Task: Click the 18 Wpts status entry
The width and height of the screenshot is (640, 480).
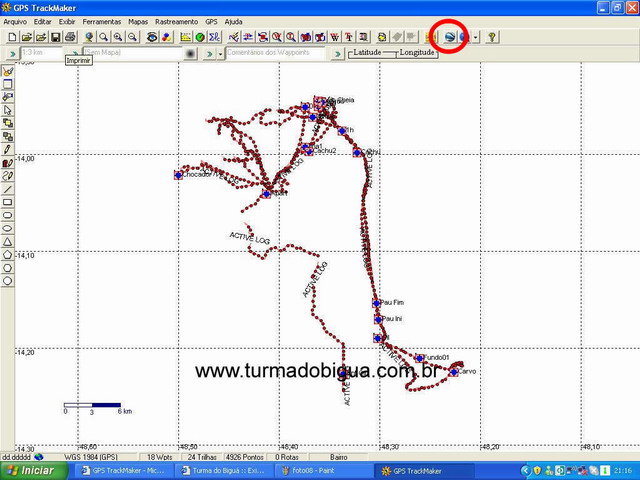Action: tap(160, 457)
